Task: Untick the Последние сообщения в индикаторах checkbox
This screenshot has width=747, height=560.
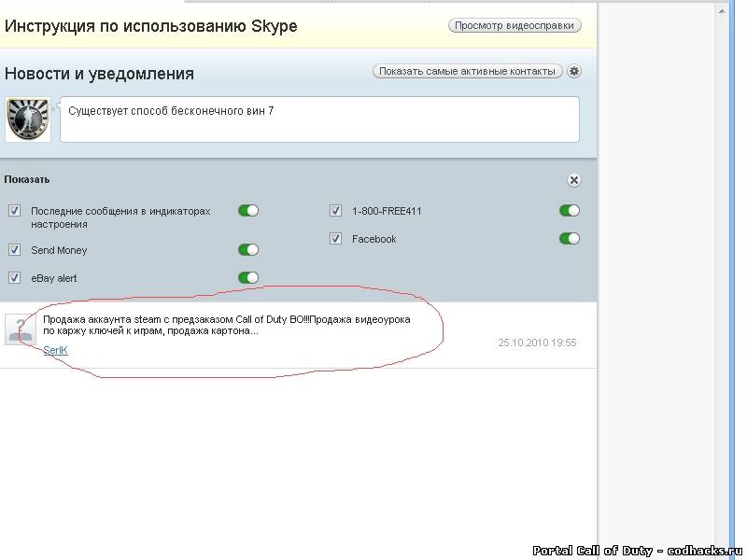Action: pyautogui.click(x=14, y=211)
